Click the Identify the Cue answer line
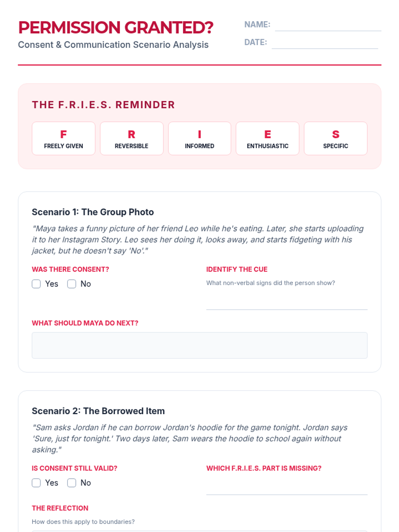399x532 pixels. (287, 304)
